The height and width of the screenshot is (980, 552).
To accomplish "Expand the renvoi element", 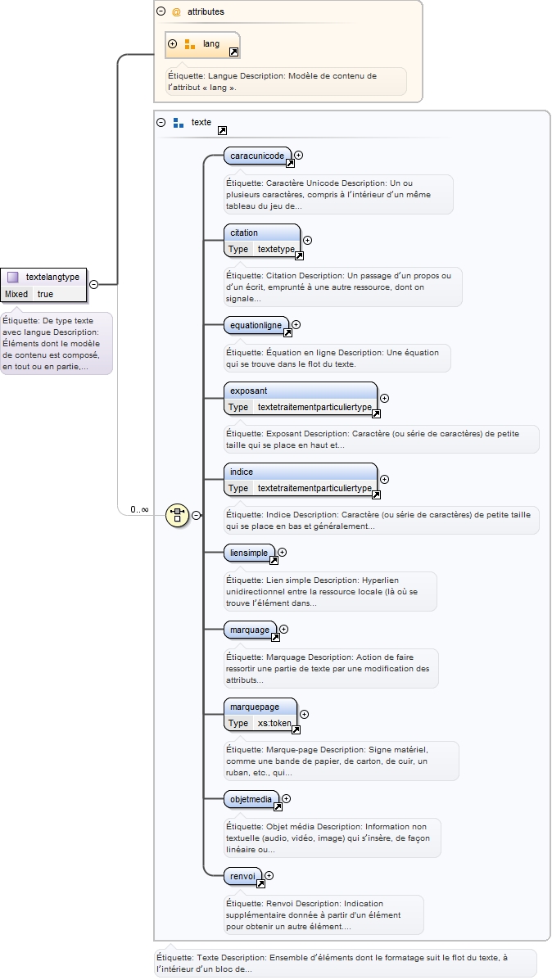I will point(269,876).
